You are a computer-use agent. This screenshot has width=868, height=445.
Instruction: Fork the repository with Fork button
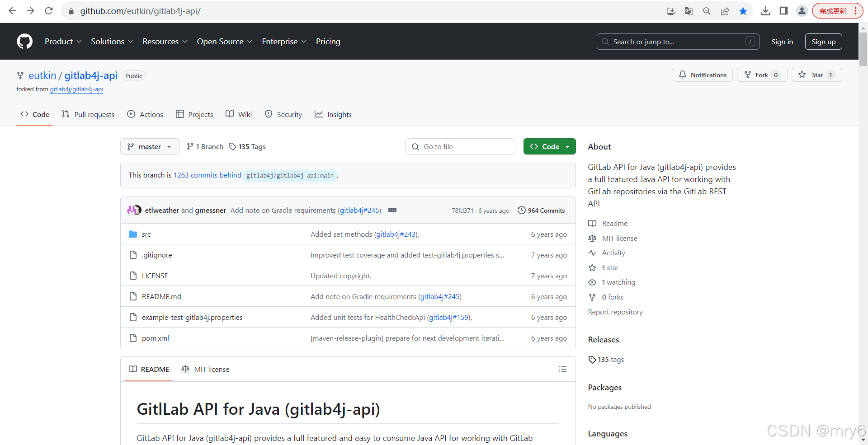(x=762, y=75)
